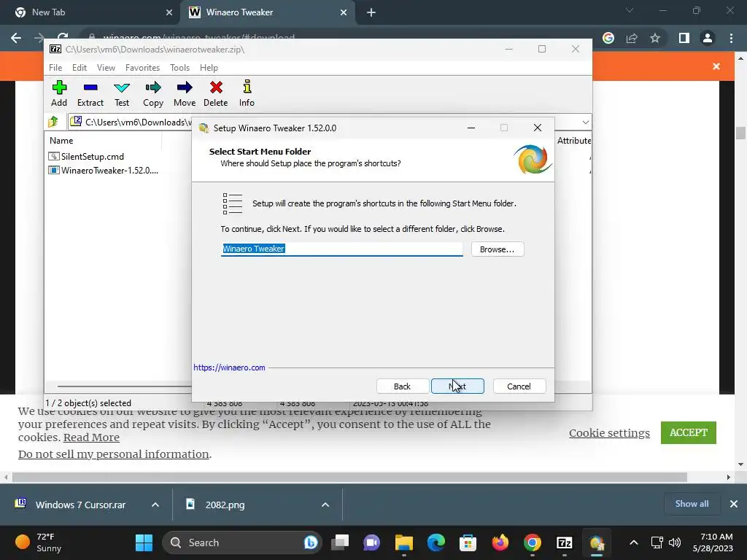The width and height of the screenshot is (747, 560).
Task: Launch Microsoft Edge from the taskbar
Action: (x=436, y=542)
